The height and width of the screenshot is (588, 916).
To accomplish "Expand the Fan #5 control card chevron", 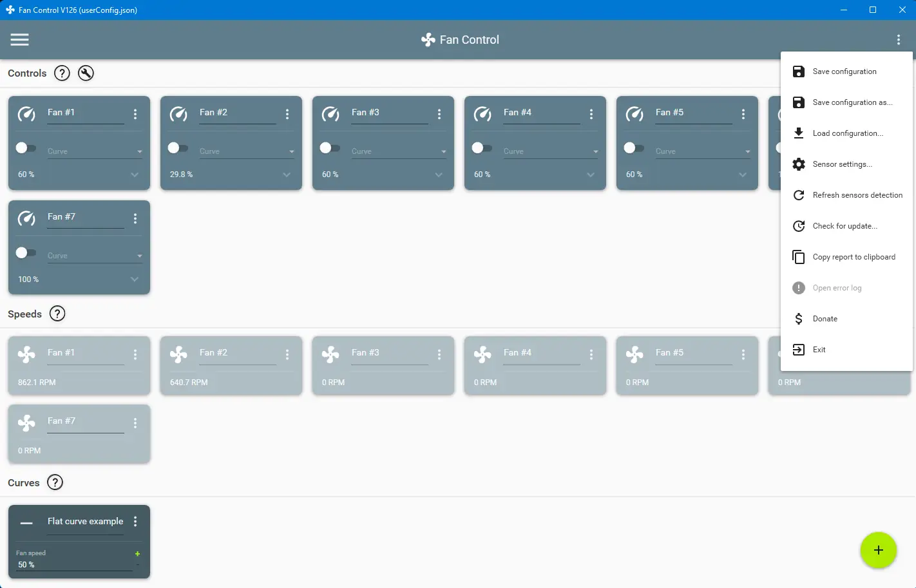I will point(743,175).
